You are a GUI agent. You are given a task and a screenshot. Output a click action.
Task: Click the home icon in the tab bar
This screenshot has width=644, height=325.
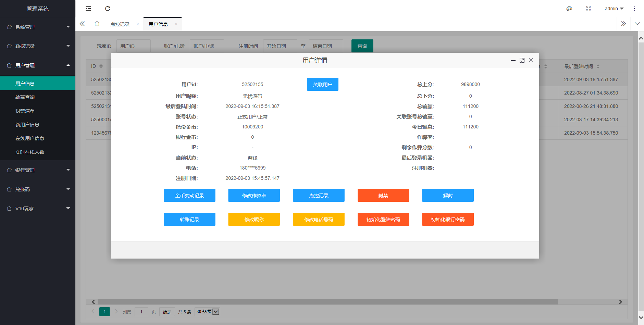coord(97,24)
